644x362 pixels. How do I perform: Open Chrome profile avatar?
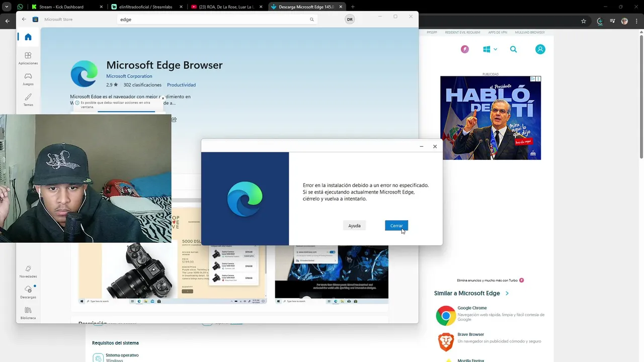click(x=625, y=21)
